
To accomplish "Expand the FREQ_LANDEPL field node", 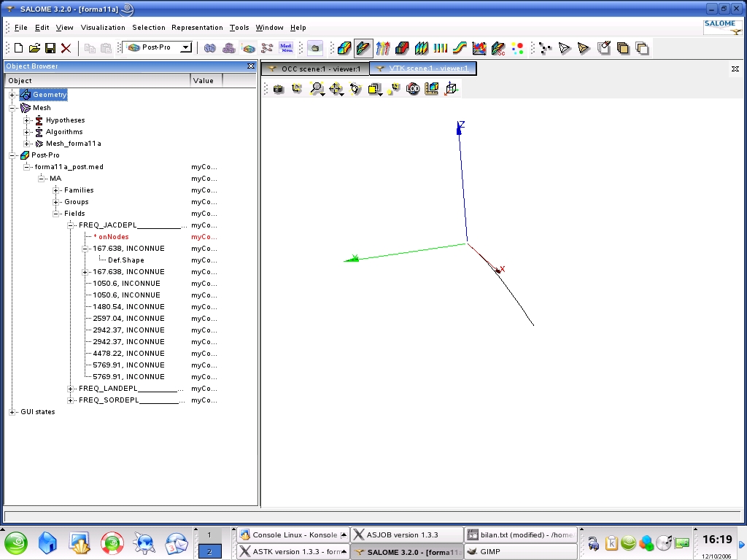I will pyautogui.click(x=71, y=389).
